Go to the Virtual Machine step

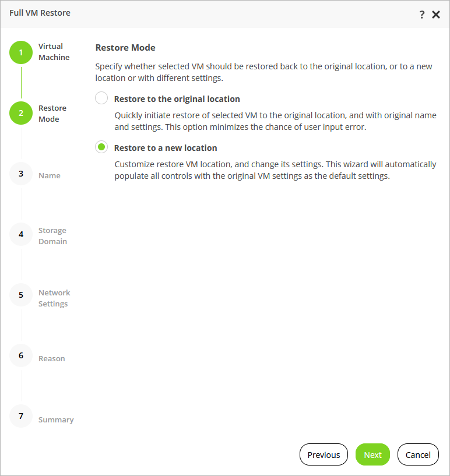pos(54,52)
